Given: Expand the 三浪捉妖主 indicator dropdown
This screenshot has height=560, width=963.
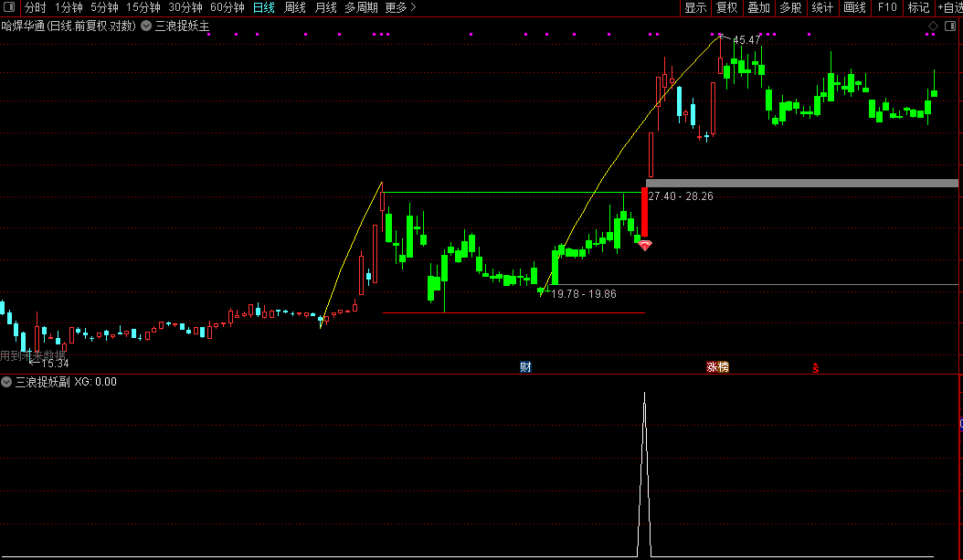Looking at the screenshot, I should pyautogui.click(x=146, y=26).
